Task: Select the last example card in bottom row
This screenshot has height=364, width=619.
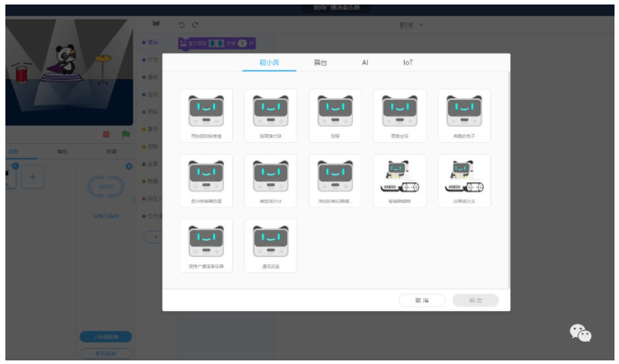Action: coord(271,245)
